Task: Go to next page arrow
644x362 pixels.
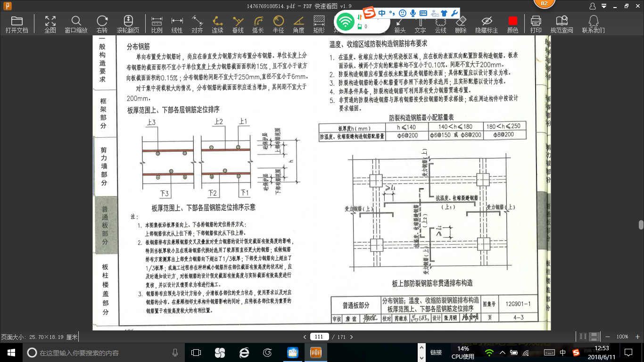Action: pyautogui.click(x=351, y=337)
